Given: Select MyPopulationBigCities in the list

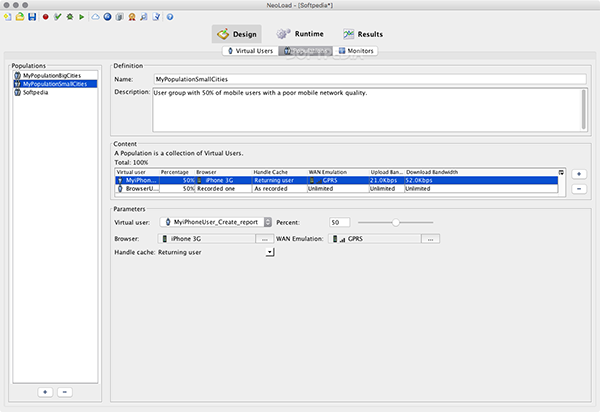Looking at the screenshot, I should pyautogui.click(x=55, y=75).
